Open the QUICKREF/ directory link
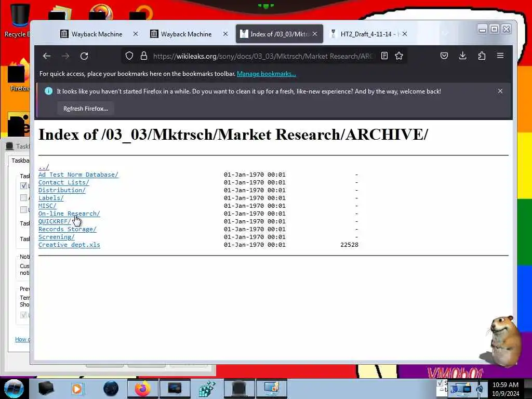 tap(55, 221)
